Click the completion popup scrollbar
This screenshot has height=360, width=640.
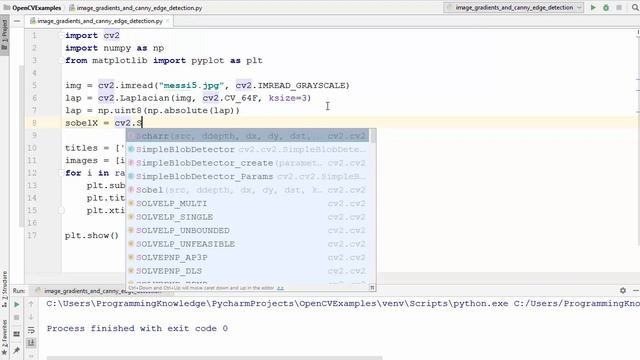tap(373, 137)
